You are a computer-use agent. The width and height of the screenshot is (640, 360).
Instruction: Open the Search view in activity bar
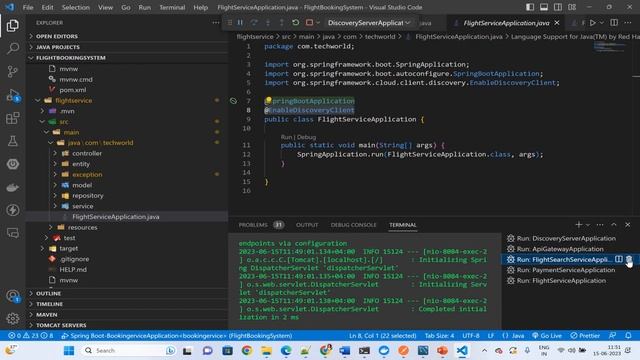13,49
